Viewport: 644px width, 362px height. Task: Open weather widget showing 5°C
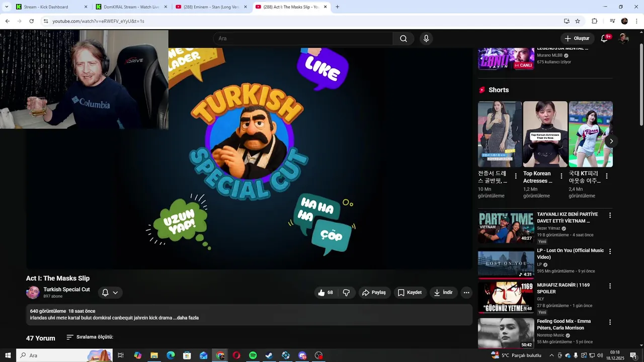[517, 355]
